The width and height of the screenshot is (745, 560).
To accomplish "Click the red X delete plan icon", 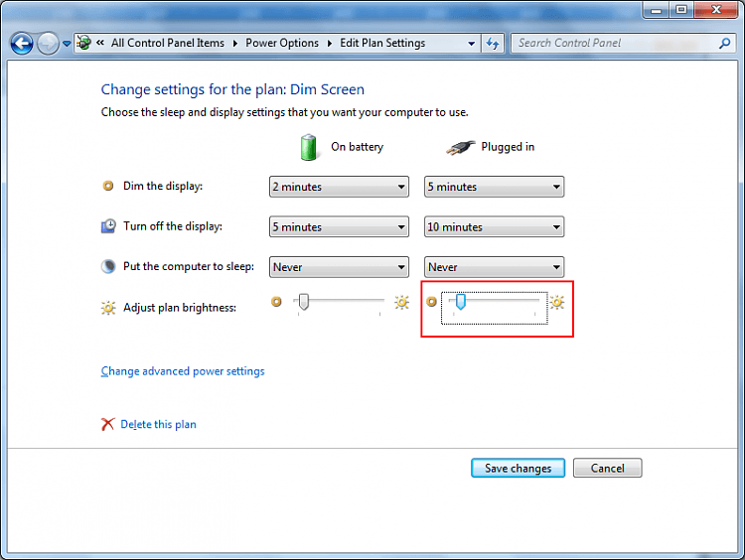I will pos(108,424).
